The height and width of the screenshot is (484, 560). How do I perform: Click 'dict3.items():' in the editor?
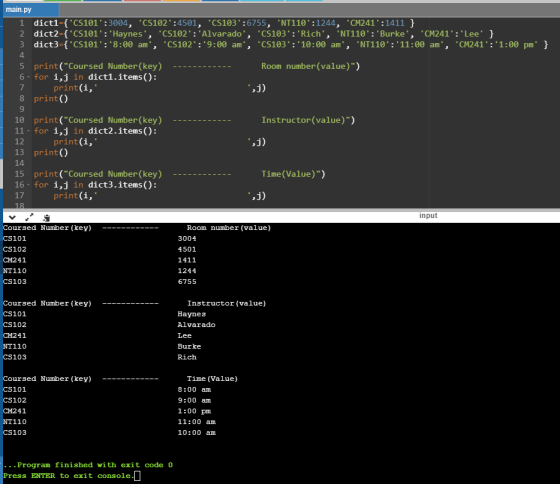122,185
